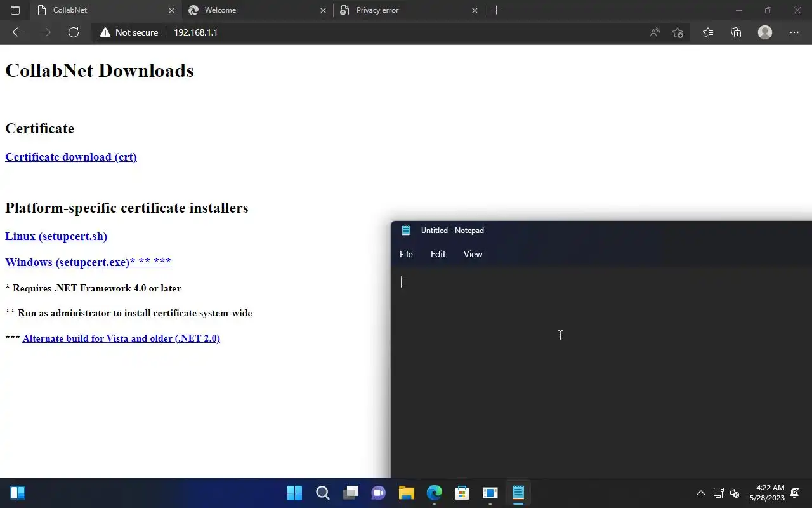Open Microsoft Edge taskbar icon
812x508 pixels.
coord(434,493)
